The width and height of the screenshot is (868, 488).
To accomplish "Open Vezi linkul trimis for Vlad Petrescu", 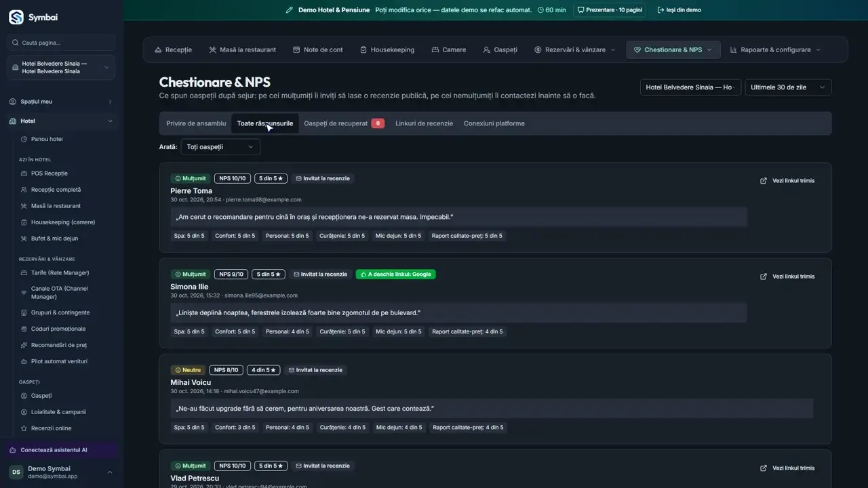I will click(x=787, y=468).
